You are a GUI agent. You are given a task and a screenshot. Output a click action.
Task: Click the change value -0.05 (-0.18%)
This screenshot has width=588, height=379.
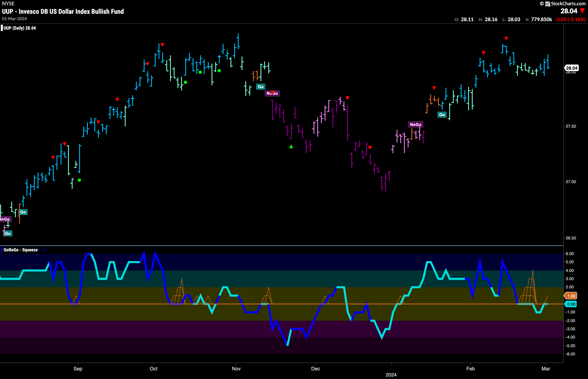point(570,20)
